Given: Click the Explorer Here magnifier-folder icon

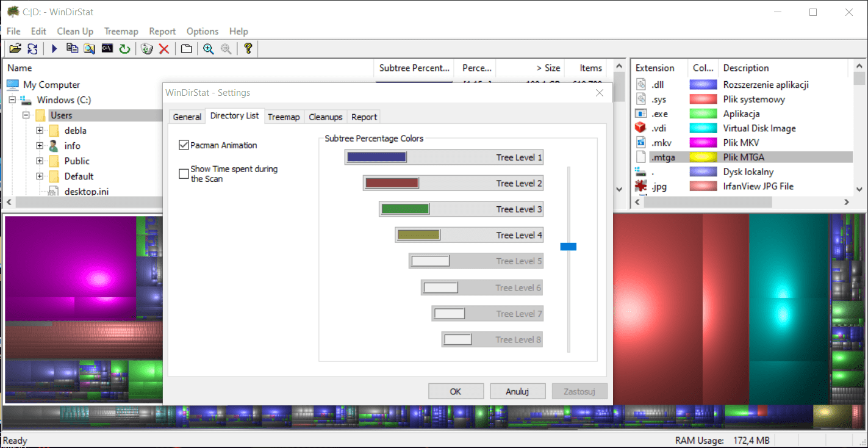Looking at the screenshot, I should [90, 49].
